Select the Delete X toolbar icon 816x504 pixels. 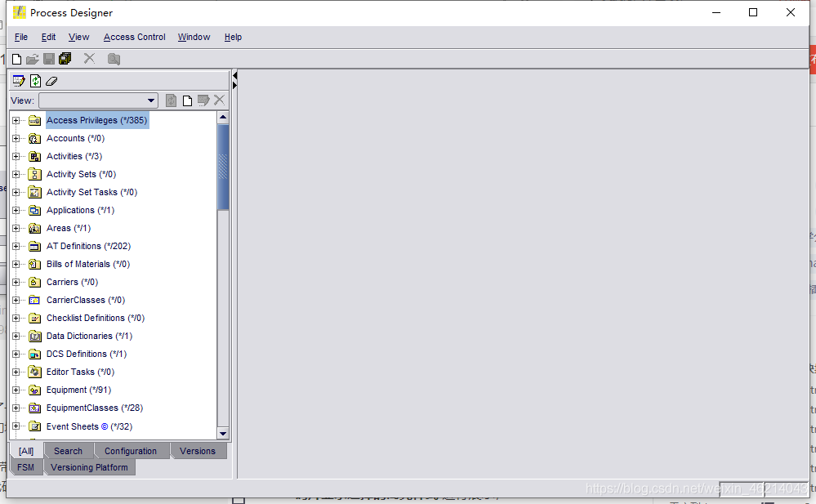click(90, 58)
